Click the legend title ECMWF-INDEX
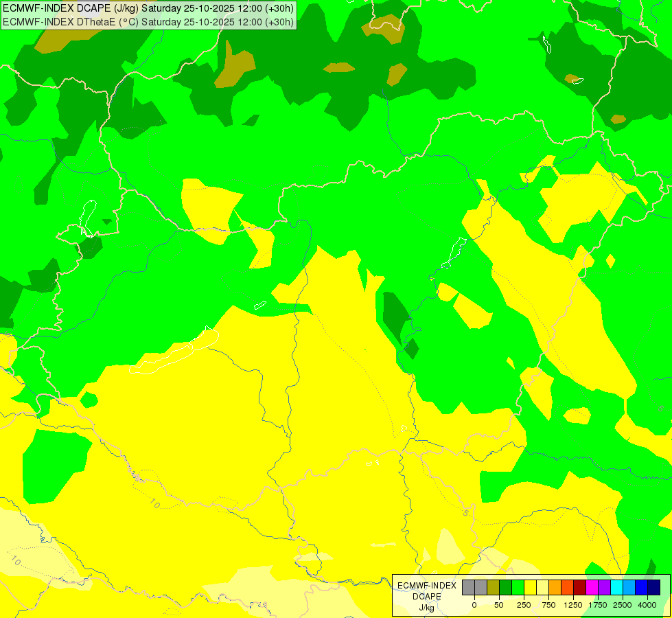Image resolution: width=672 pixels, height=618 pixels. tap(427, 586)
